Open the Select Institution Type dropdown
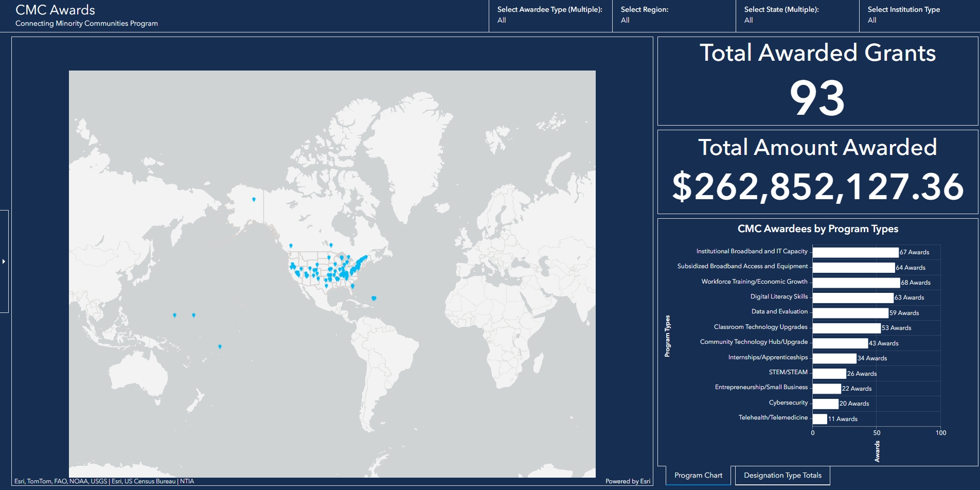The height and width of the screenshot is (490, 980). pyautogui.click(x=919, y=15)
